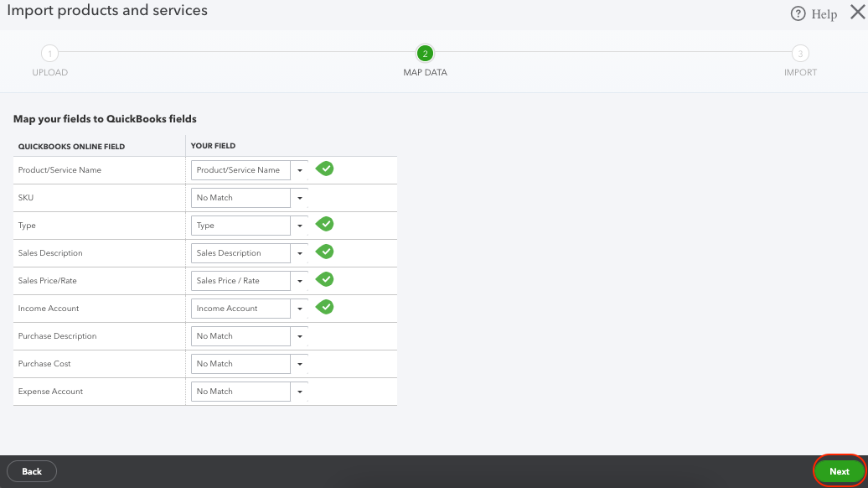Click the SKU row label
This screenshot has width=868, height=488.
25,198
